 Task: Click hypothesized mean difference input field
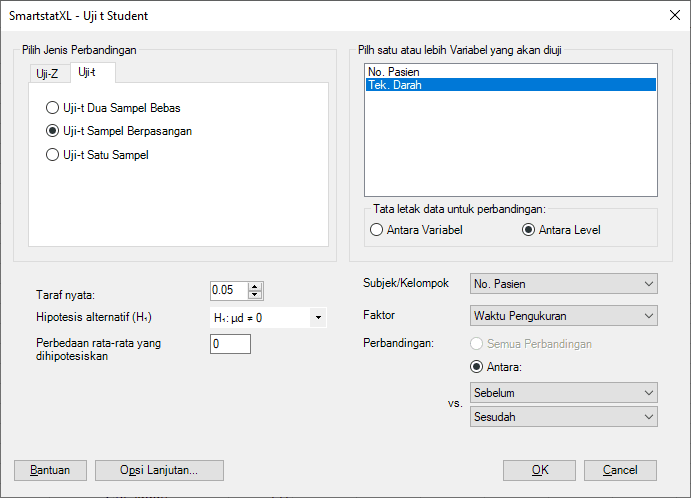tap(230, 344)
